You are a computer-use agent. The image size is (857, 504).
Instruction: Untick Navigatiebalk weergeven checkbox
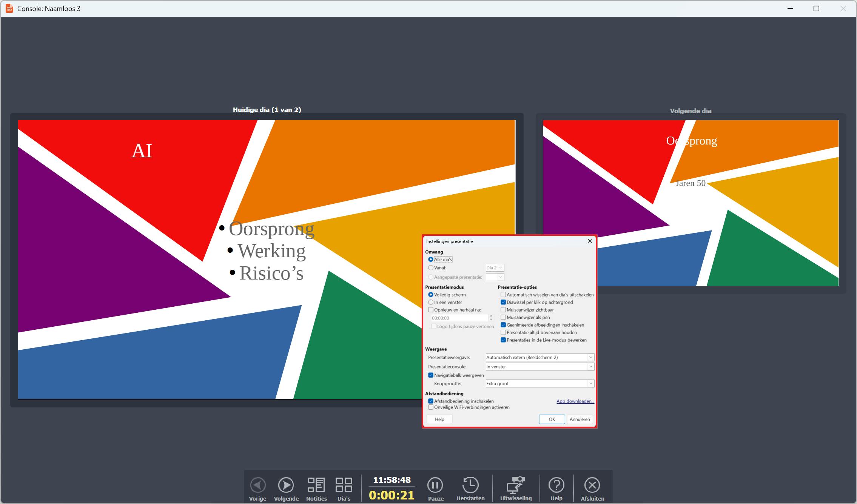[x=431, y=375]
